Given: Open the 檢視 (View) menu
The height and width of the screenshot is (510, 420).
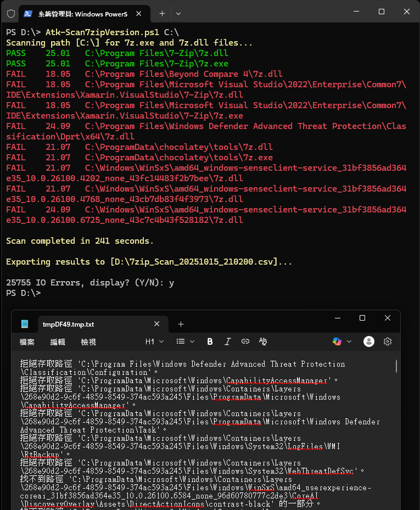Looking at the screenshot, I should [88, 342].
